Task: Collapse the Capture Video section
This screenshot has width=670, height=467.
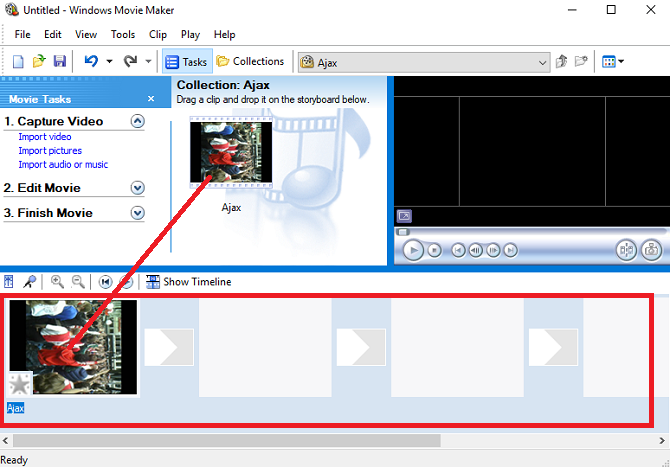Action: (x=138, y=121)
